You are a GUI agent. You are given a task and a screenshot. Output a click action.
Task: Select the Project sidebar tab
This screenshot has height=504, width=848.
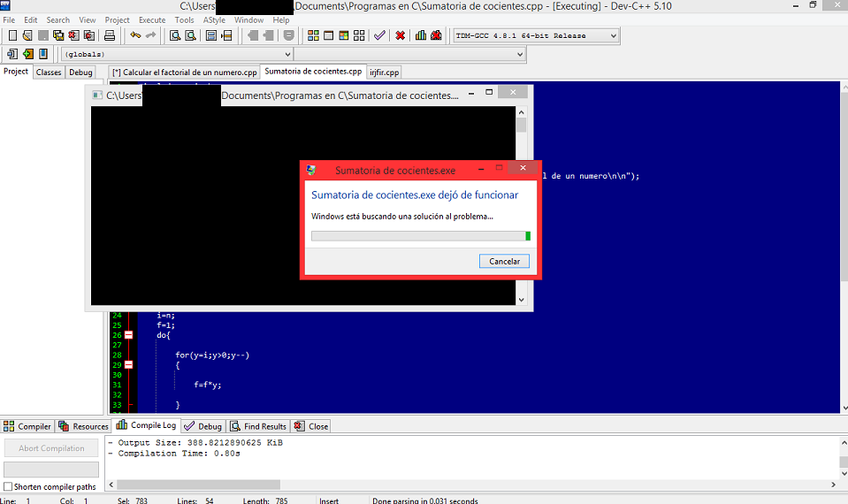click(16, 72)
